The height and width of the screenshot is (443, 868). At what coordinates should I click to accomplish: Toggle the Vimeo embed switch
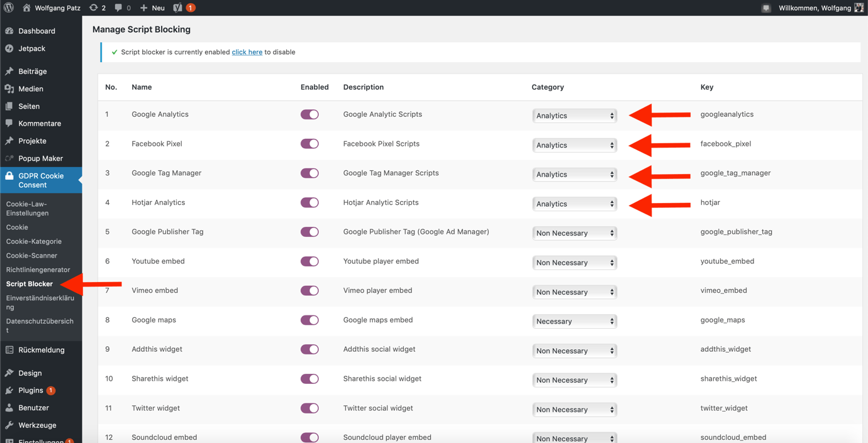point(309,290)
